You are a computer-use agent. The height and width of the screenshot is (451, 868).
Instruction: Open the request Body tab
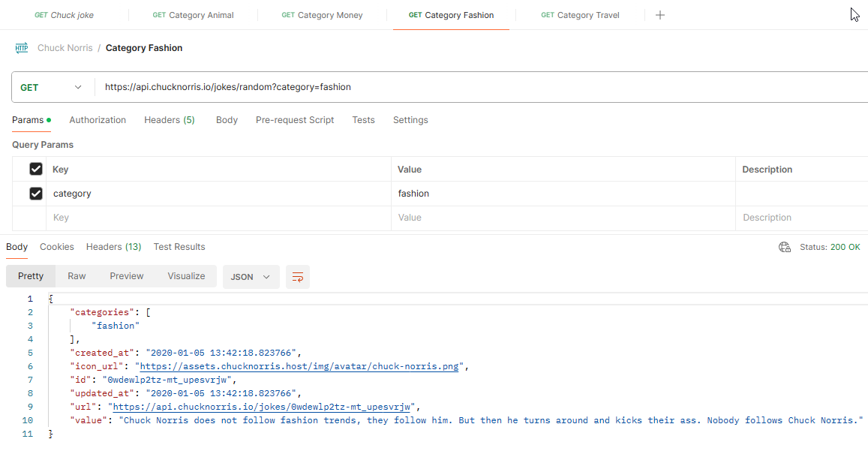tap(227, 120)
